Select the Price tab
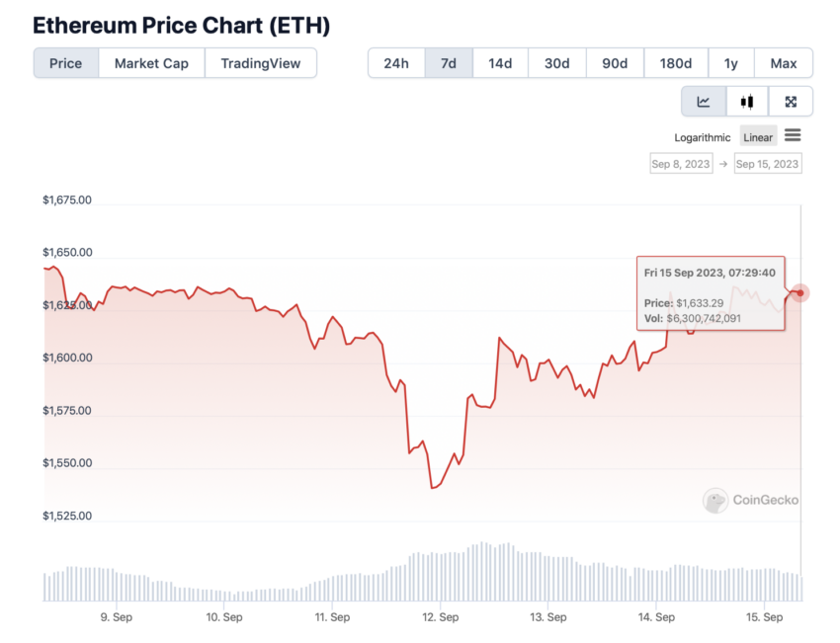Viewport: 840px width, 643px height. (x=66, y=63)
